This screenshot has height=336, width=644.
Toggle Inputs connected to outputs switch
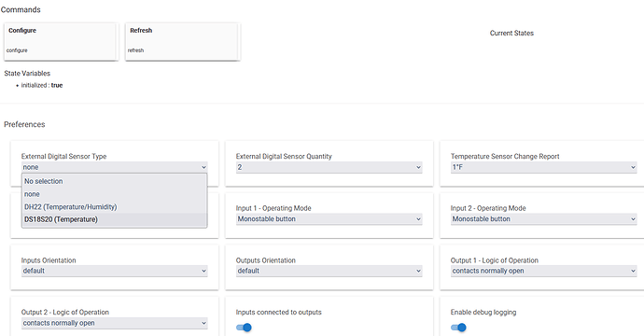coord(244,328)
